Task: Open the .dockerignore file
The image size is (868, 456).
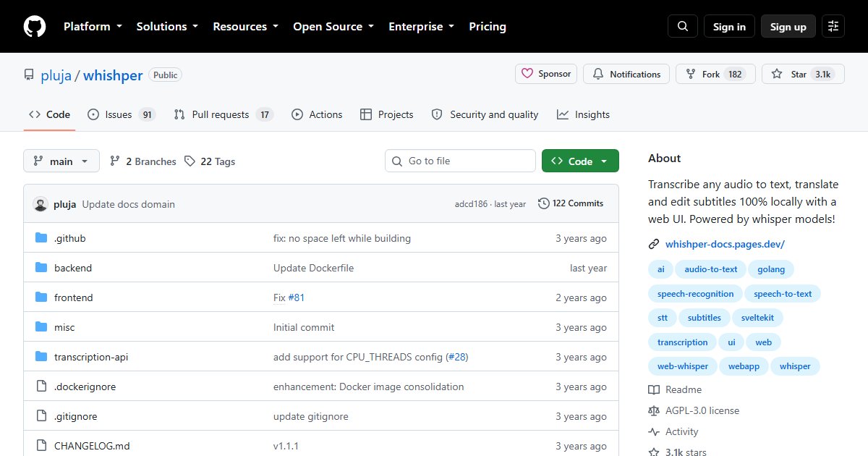Action: click(85, 387)
